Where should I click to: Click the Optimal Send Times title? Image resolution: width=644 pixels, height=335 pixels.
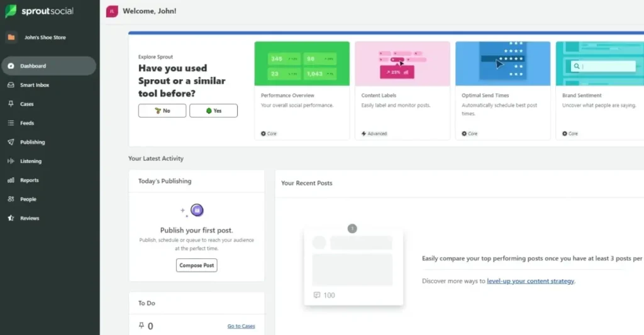[485, 96]
